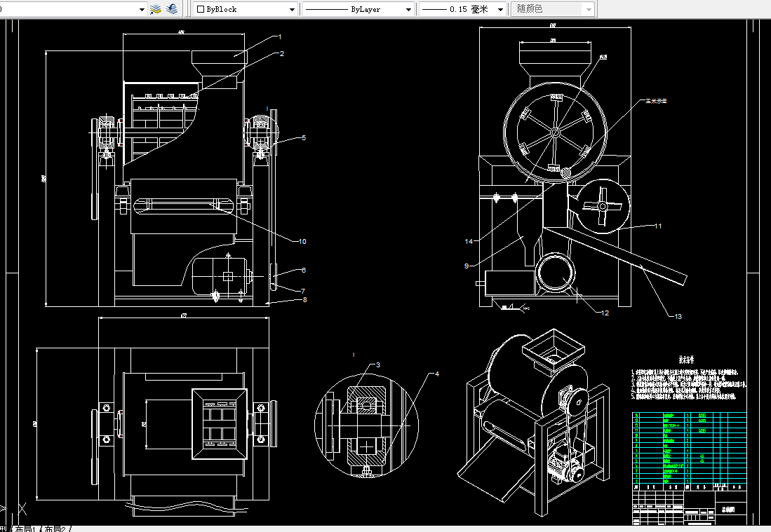Select callout number 1 at the hopper
This screenshot has width=771, height=532.
coord(280,37)
